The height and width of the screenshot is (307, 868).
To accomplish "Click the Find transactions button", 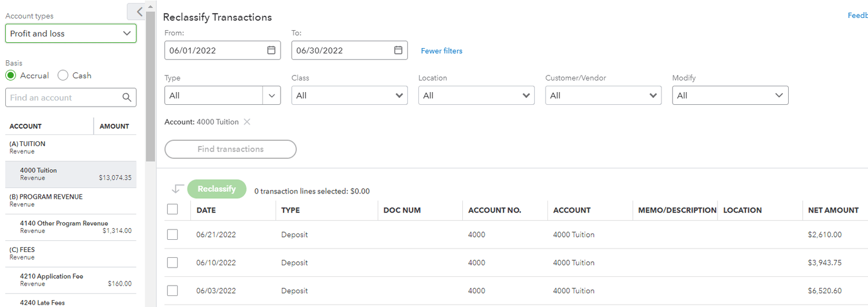I will 230,149.
